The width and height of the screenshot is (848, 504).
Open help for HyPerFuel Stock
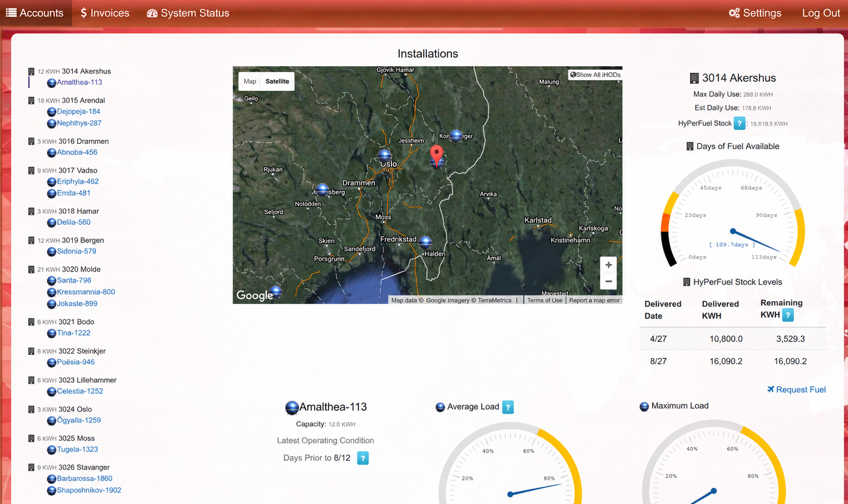(739, 124)
